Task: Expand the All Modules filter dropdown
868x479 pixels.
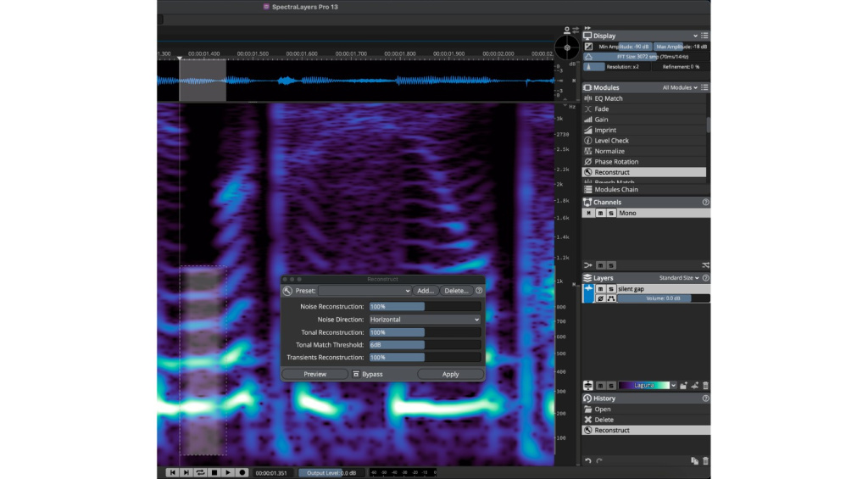Action: [x=680, y=87]
